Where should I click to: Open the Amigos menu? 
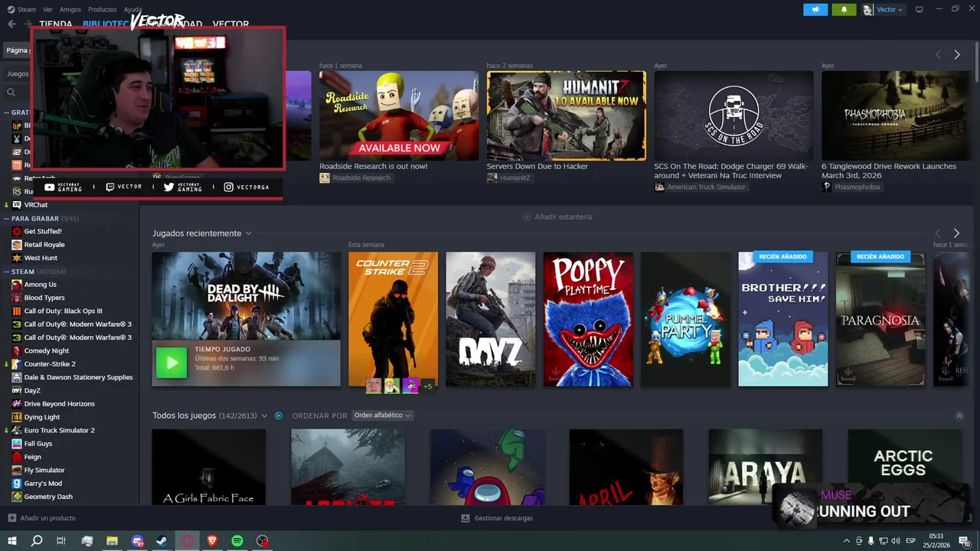click(70, 9)
